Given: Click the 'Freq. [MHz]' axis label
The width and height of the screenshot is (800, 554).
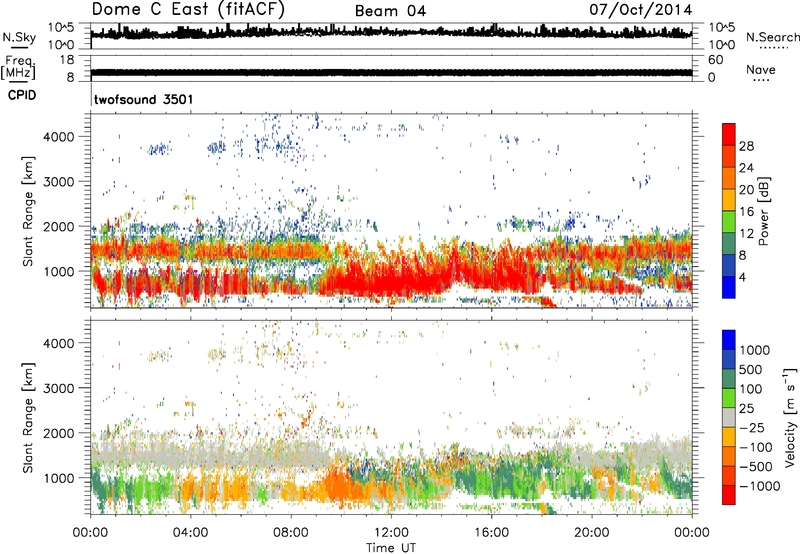Looking at the screenshot, I should pyautogui.click(x=18, y=68).
